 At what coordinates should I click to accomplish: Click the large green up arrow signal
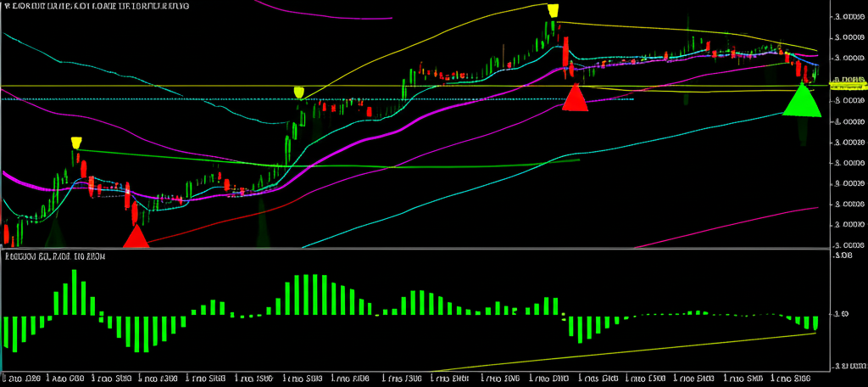pos(802,100)
